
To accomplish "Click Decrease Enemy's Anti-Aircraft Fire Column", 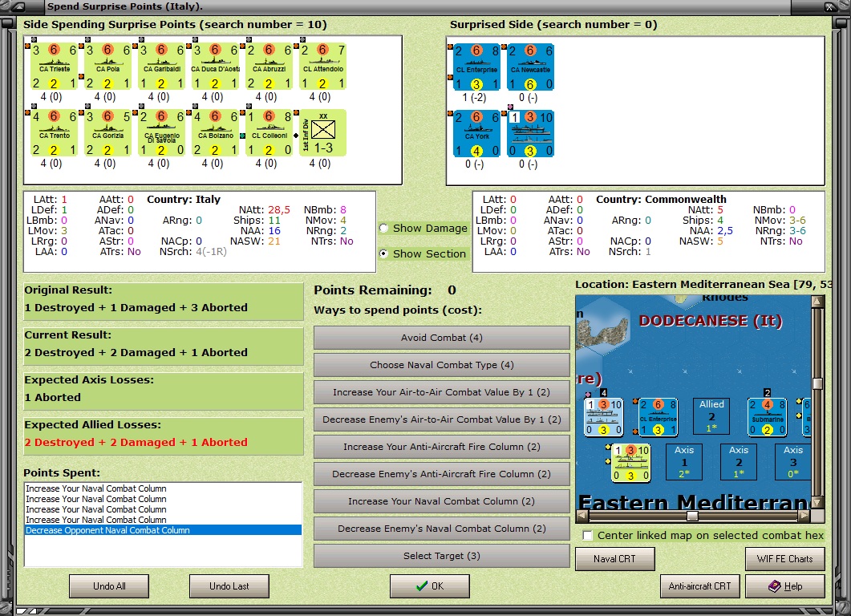I will click(442, 474).
